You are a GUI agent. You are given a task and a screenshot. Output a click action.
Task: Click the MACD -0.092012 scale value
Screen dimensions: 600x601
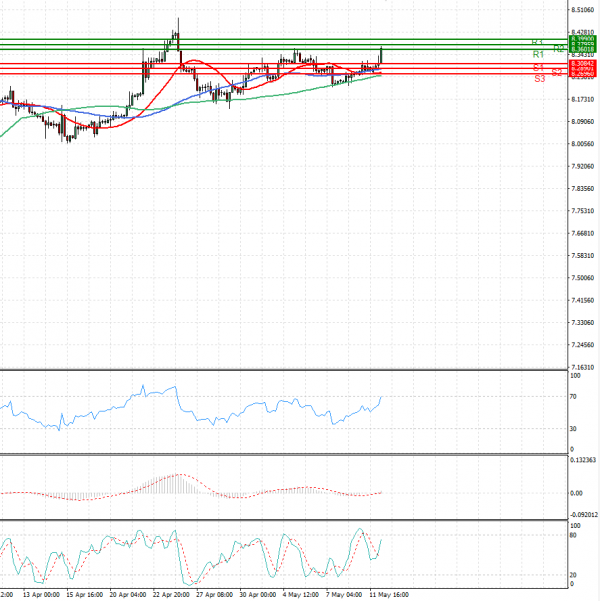click(x=584, y=515)
